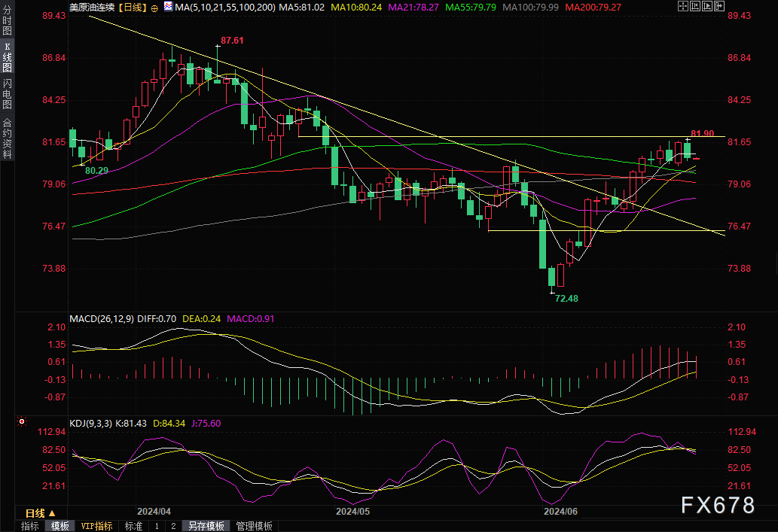Click the 另存模板 button
778x532 pixels.
pos(206,526)
